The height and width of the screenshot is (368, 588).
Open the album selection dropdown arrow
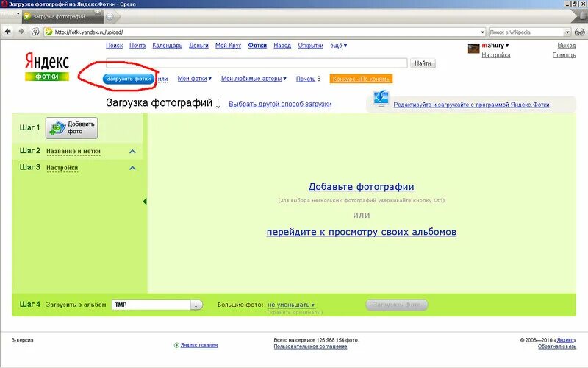point(196,305)
